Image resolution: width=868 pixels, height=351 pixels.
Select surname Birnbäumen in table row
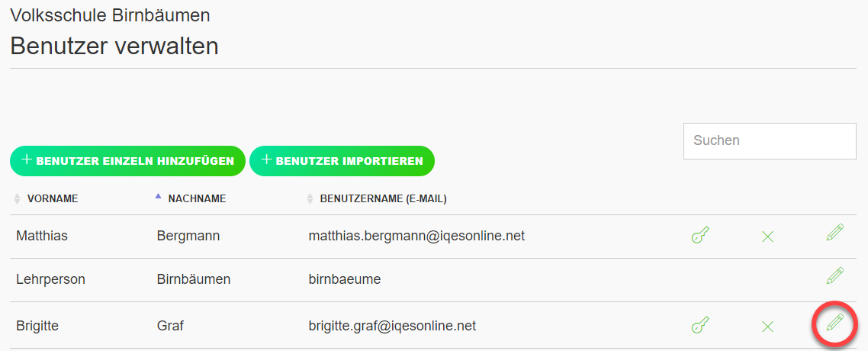point(193,279)
